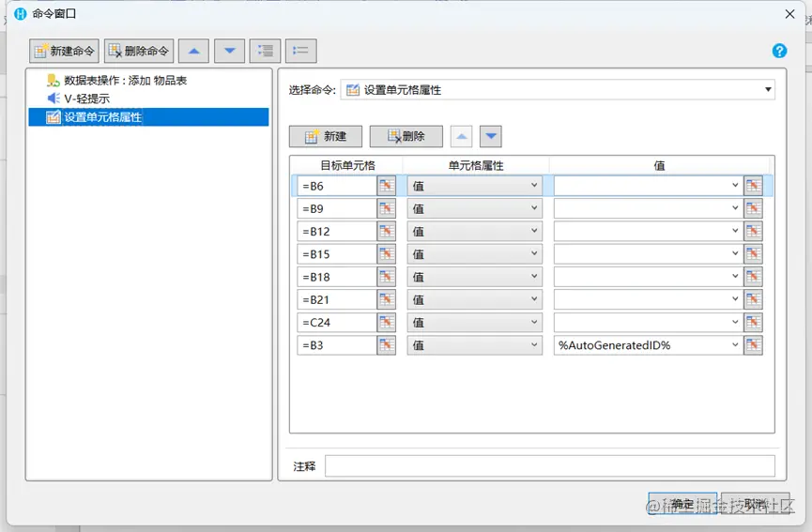Open help via the question mark icon
This screenshot has width=812, height=532.
pos(779,51)
